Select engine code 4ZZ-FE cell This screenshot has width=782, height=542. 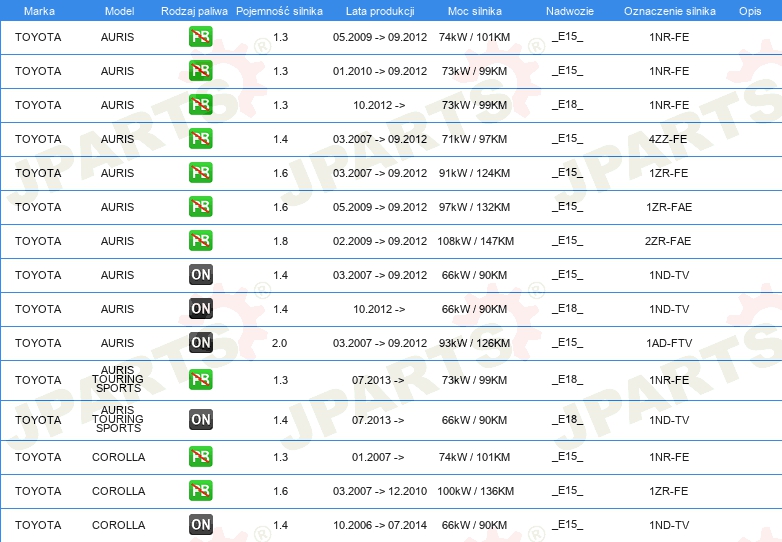point(668,139)
